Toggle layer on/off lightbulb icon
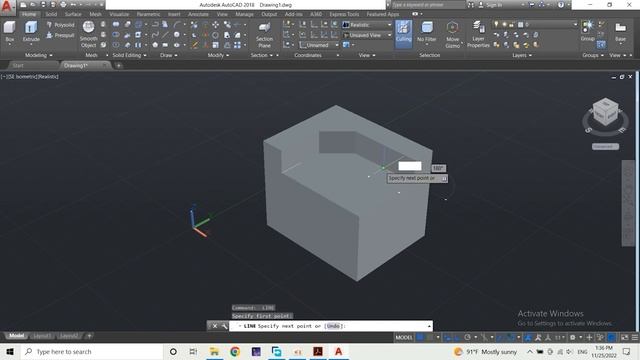The width and height of the screenshot is (640, 360). [496, 24]
